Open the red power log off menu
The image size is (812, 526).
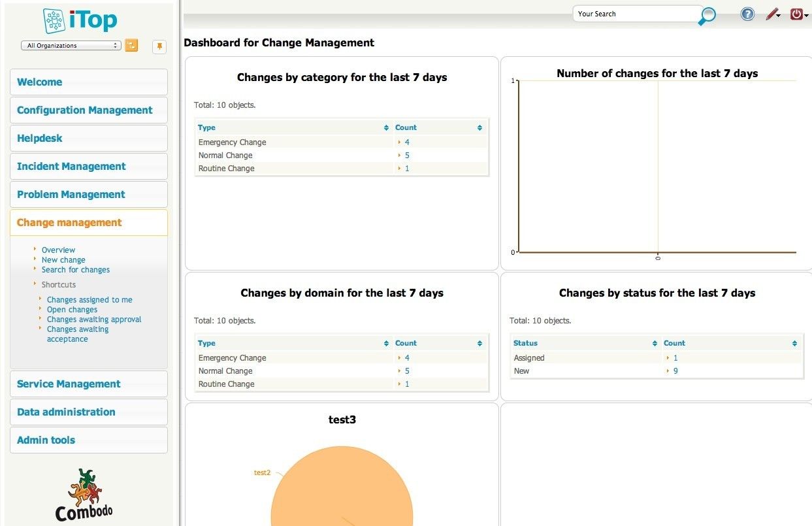point(799,14)
